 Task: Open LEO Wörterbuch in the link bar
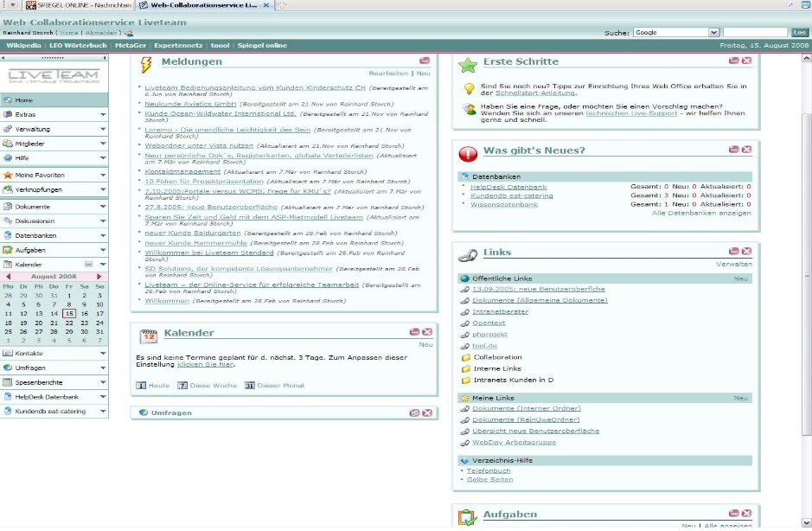(78, 46)
